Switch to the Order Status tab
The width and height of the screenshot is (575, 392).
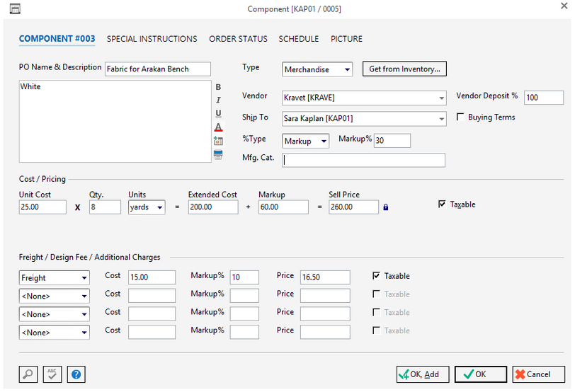[238, 39]
